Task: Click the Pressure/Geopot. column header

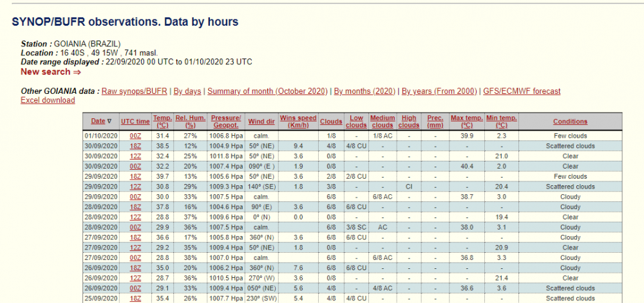Action: 225,121
